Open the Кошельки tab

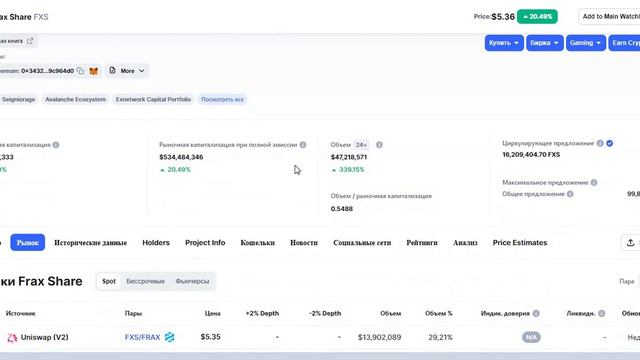pos(258,243)
